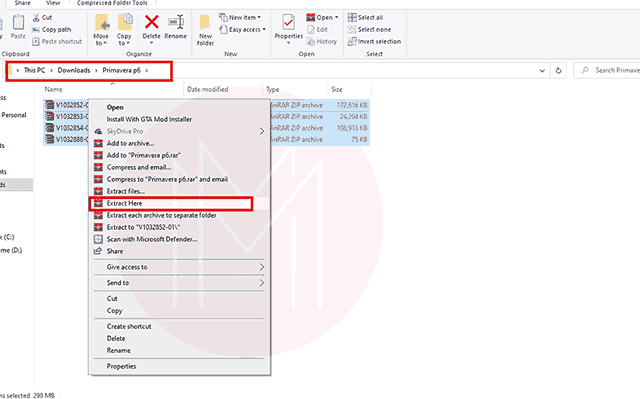Click the Rename ribbon icon
The height and width of the screenshot is (399, 640).
(x=176, y=22)
